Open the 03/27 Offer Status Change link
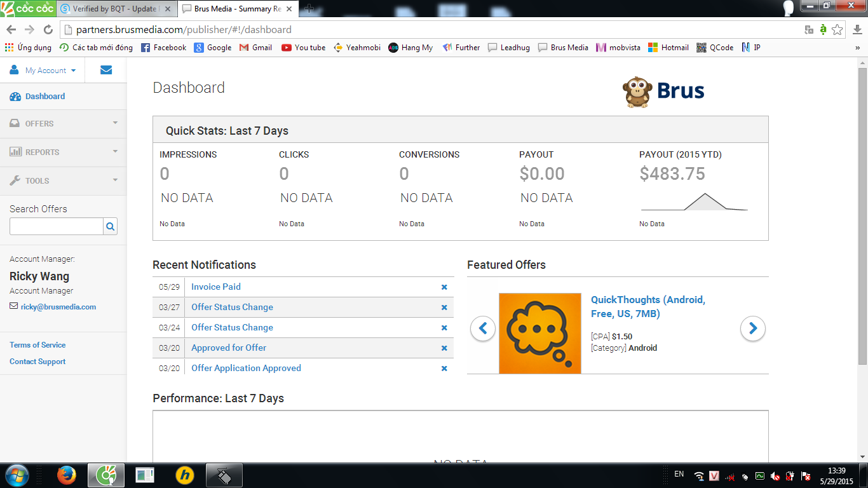Screen dimensions: 868x488 (232, 308)
